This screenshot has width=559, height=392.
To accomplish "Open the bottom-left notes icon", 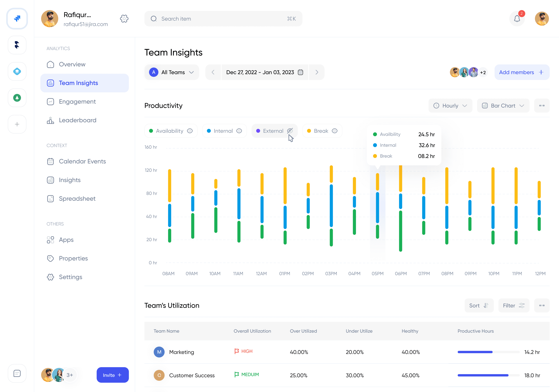I will (x=17, y=373).
